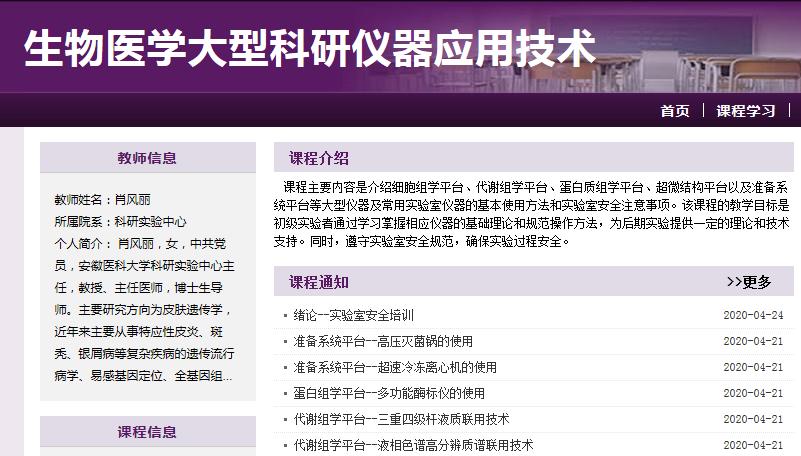This screenshot has width=801, height=456.
Task: Open the 高压灭菌锅的使用 notice
Action: point(383,341)
